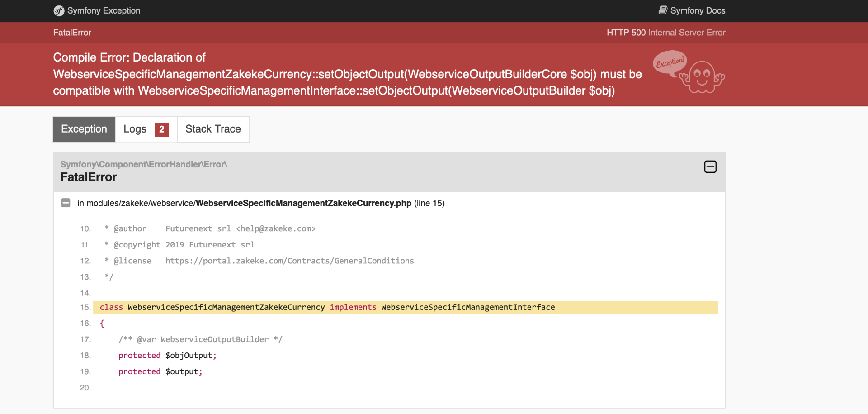Click the "(line 15)" text
Image resolution: width=868 pixels, height=414 pixels.
[x=429, y=203]
